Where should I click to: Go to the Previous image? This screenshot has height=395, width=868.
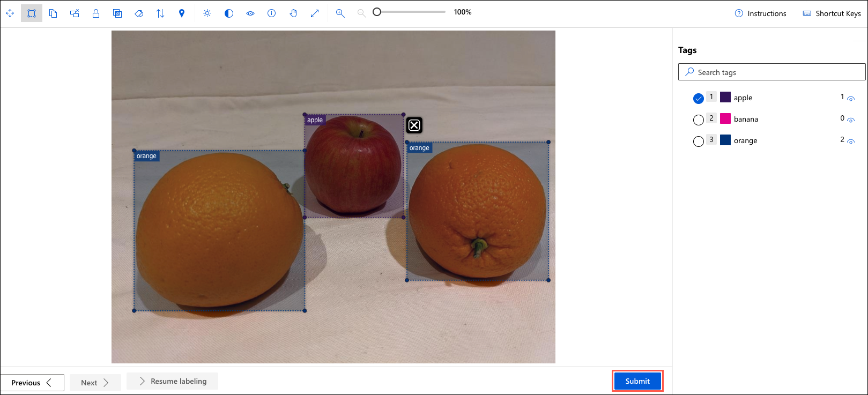tap(32, 383)
